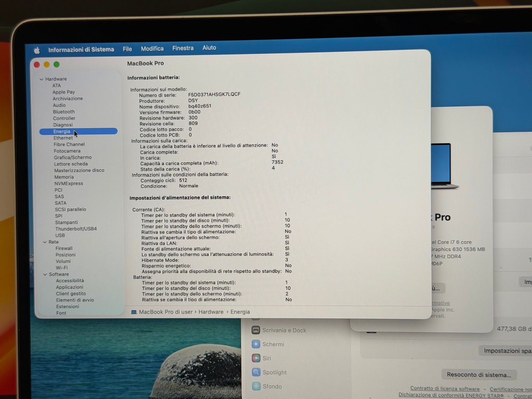The height and width of the screenshot is (399, 532).
Task: Select Fibre Channel in the sidebar
Action: 69,145
